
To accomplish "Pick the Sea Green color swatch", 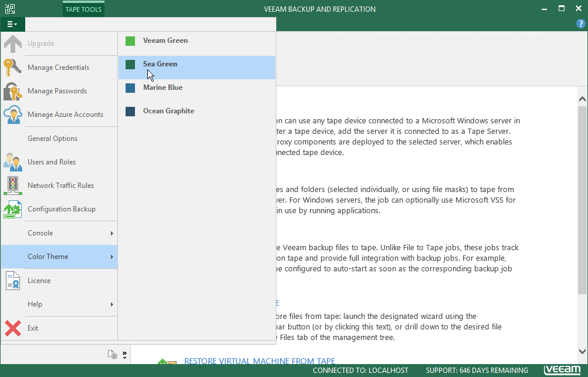I will 130,65.
